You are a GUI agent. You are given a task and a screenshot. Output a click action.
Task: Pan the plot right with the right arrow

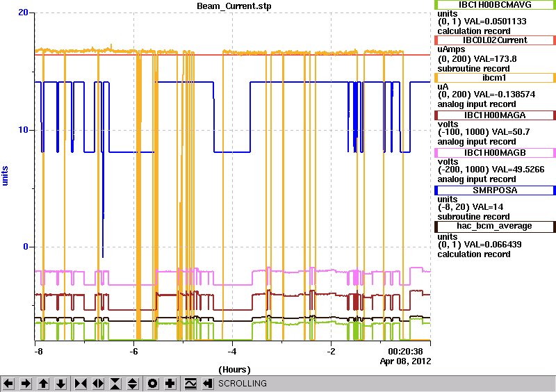[26, 384]
